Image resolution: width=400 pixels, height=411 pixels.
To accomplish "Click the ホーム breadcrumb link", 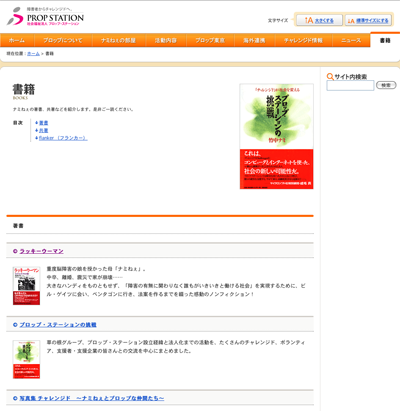I will tap(33, 54).
